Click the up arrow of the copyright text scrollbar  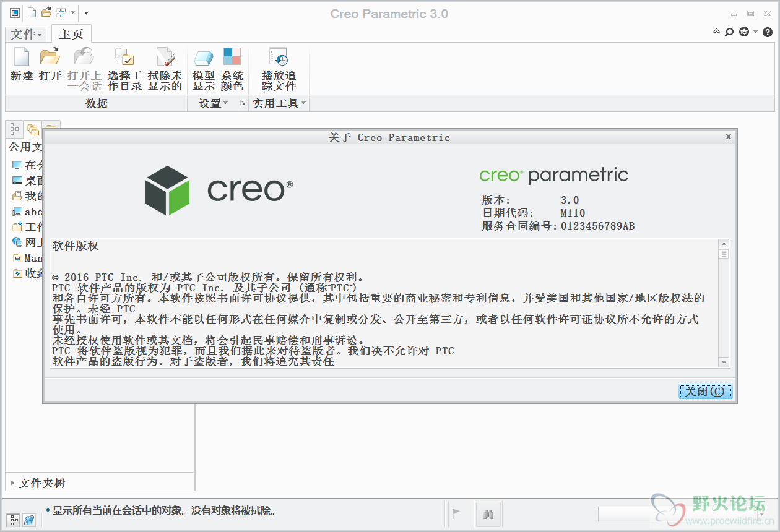point(724,244)
